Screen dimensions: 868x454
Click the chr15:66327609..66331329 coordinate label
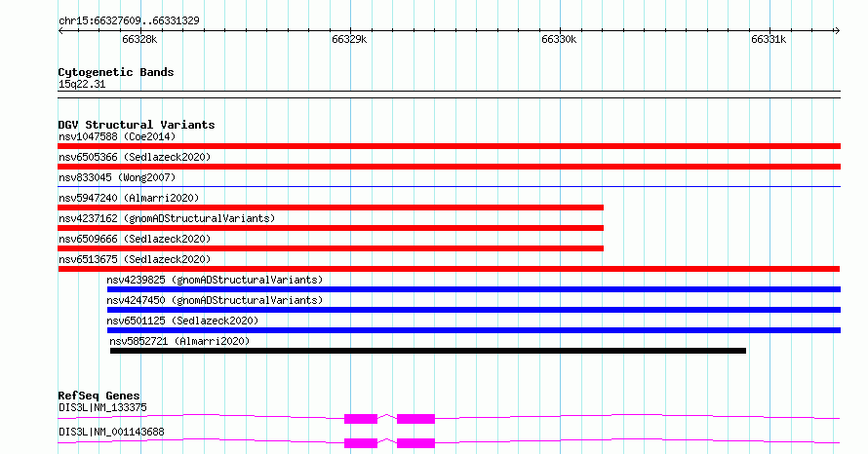(x=129, y=20)
